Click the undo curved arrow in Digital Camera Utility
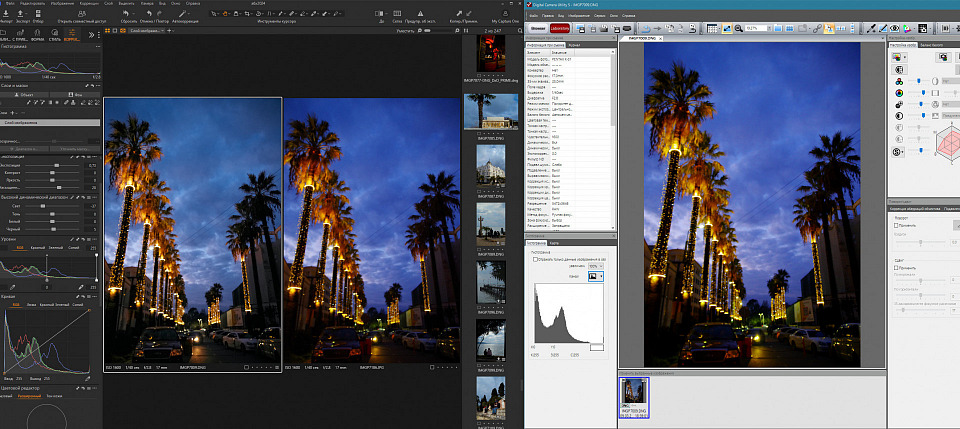Viewport: 960px width, 429px height. click(x=644, y=28)
